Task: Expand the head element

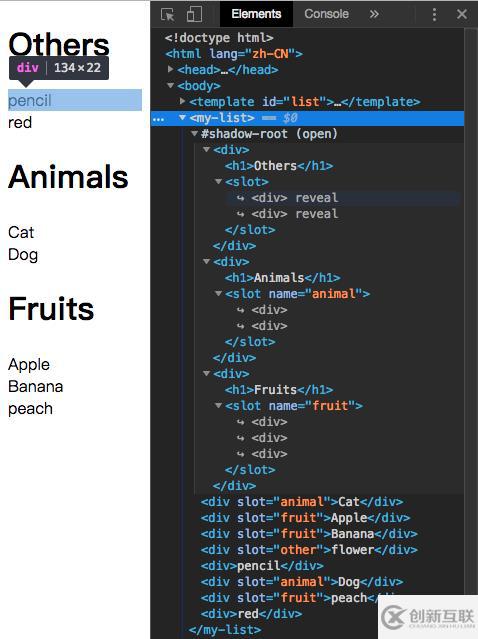Action: (x=171, y=70)
